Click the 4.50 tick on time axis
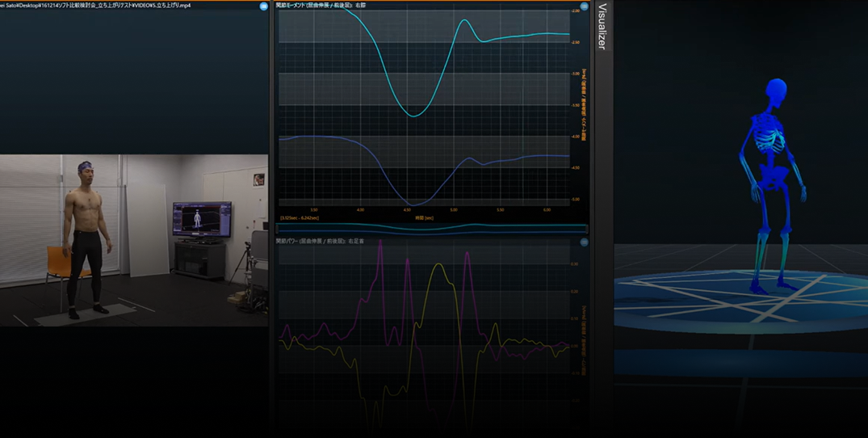 (x=408, y=210)
